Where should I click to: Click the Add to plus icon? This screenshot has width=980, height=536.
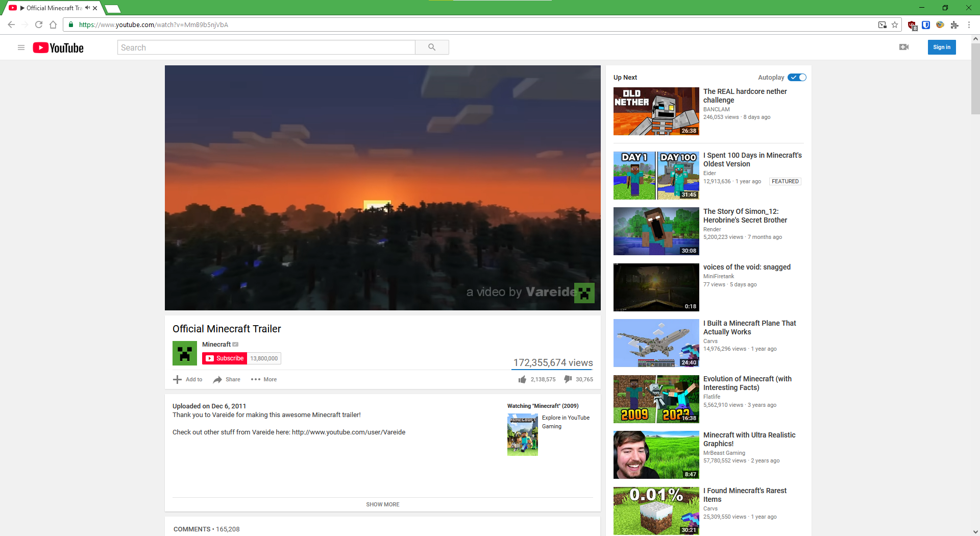click(177, 379)
